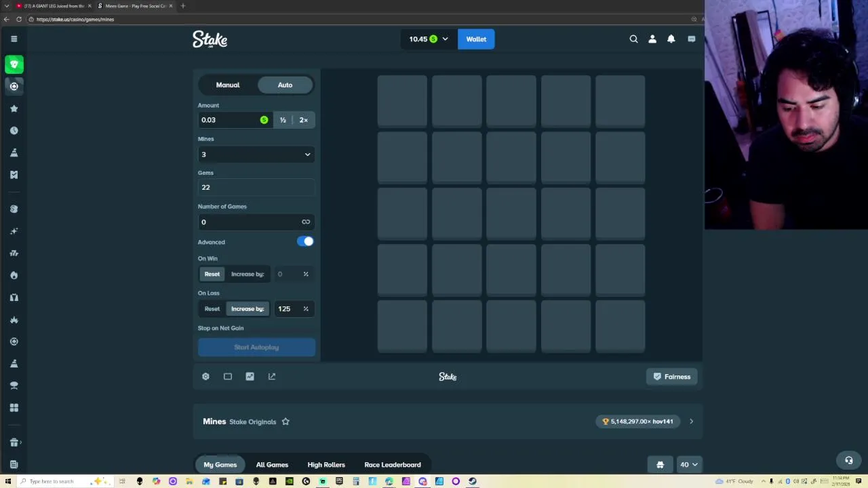Select Reset under On Win
This screenshot has width=868, height=488.
[x=212, y=274]
